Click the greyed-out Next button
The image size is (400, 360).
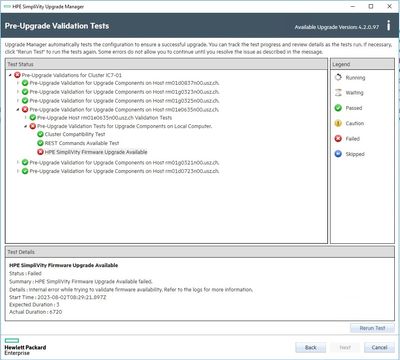tap(345, 348)
